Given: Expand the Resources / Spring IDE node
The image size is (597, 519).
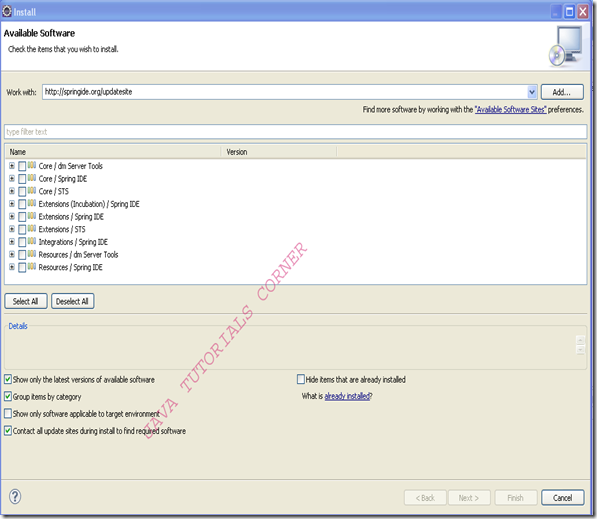Looking at the screenshot, I should (x=12, y=267).
